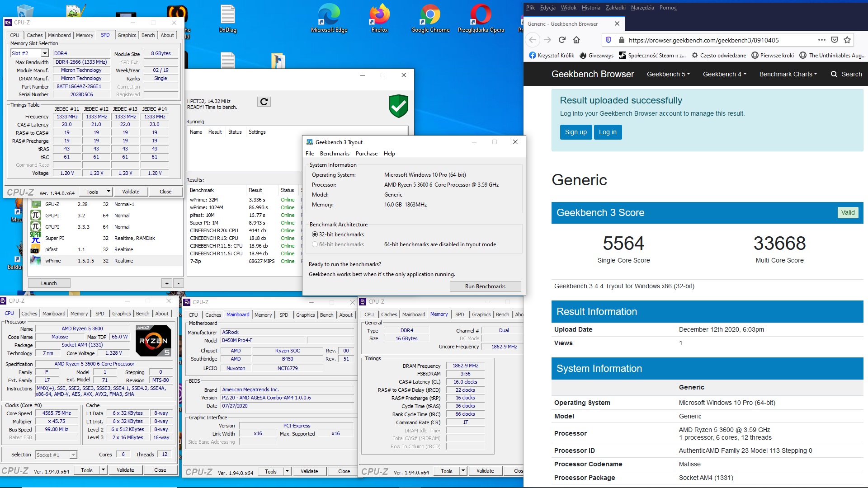
Task: Open Recycle Bin icon on desktop
Action: point(24,11)
